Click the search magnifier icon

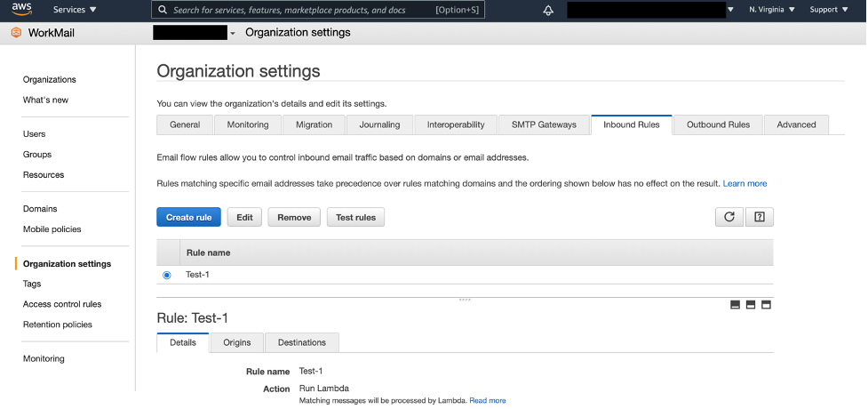point(163,10)
